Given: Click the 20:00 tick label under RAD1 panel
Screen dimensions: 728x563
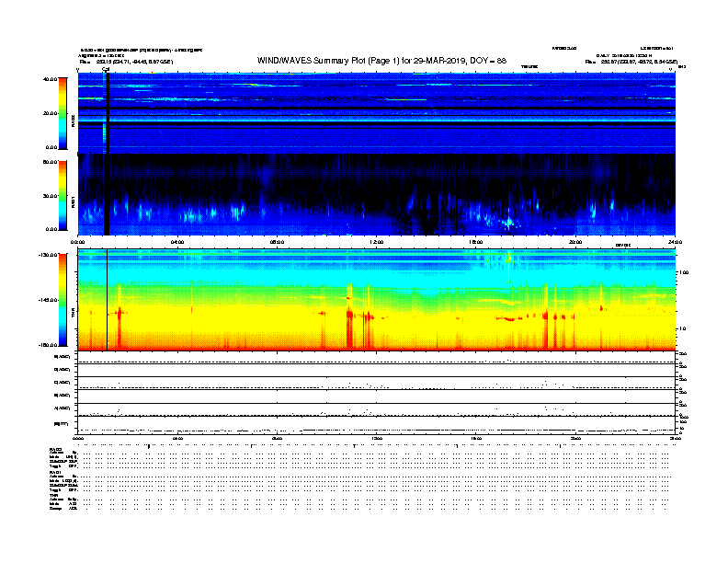Looking at the screenshot, I should tap(575, 242).
